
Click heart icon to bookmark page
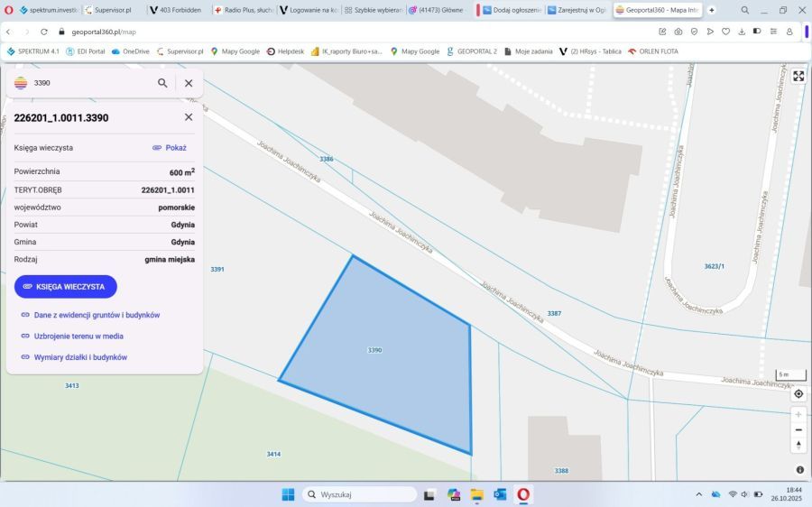[726, 32]
